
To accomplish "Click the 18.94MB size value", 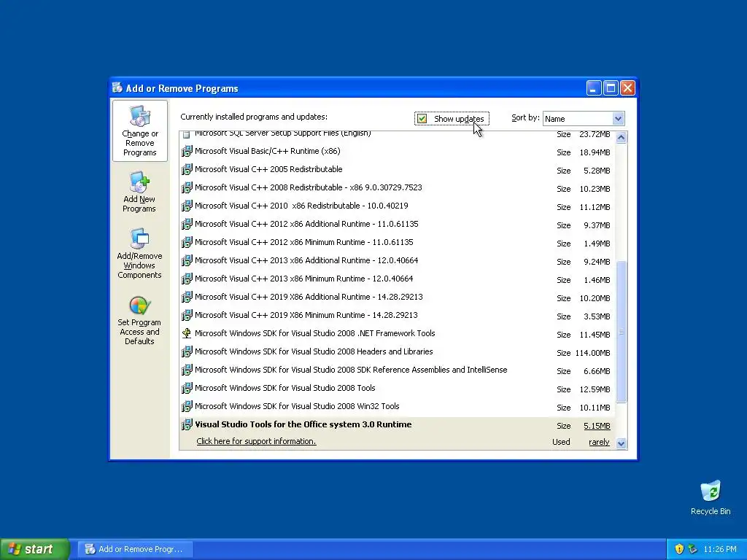I will (595, 152).
